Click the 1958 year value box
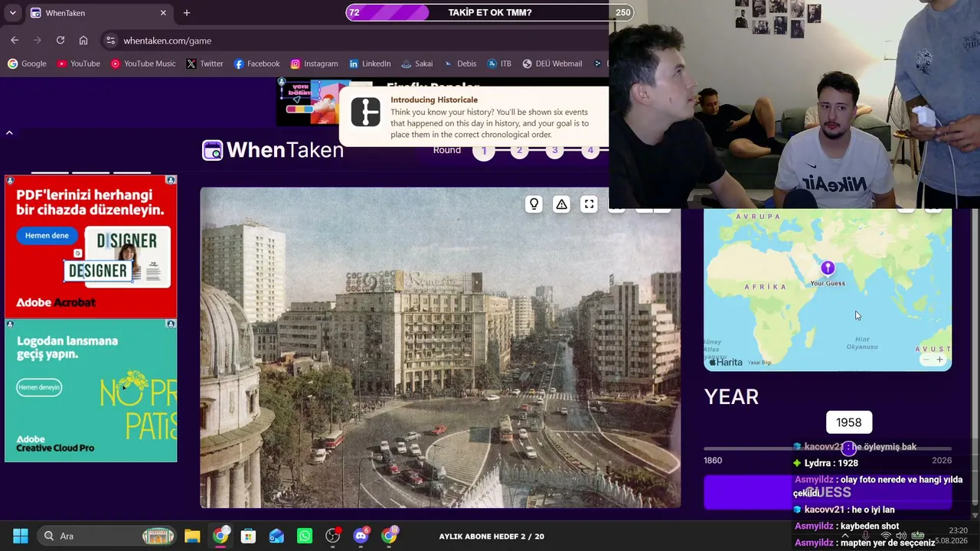 click(848, 422)
